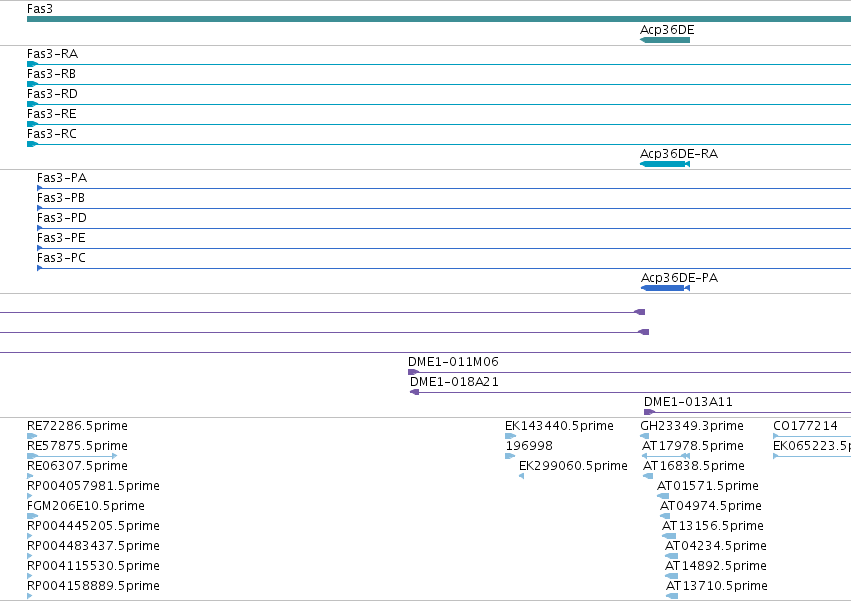Select clone DME1-013A11 label
Viewport: 851px width, 601px height.
688,402
